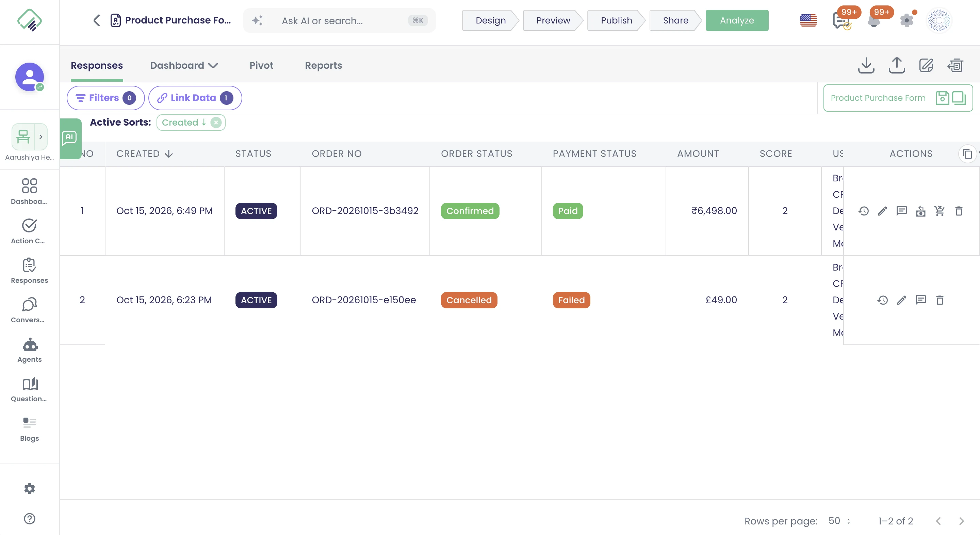980x535 pixels.
Task: Open the AI chat side tab
Action: tap(70, 138)
